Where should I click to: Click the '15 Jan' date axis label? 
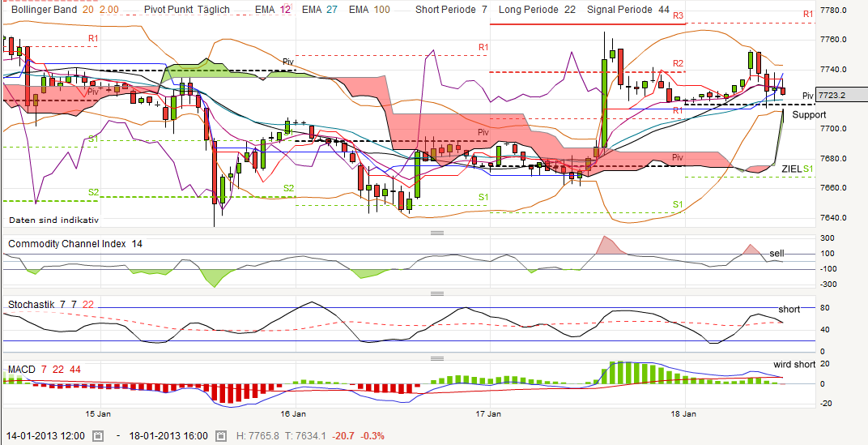[100, 414]
